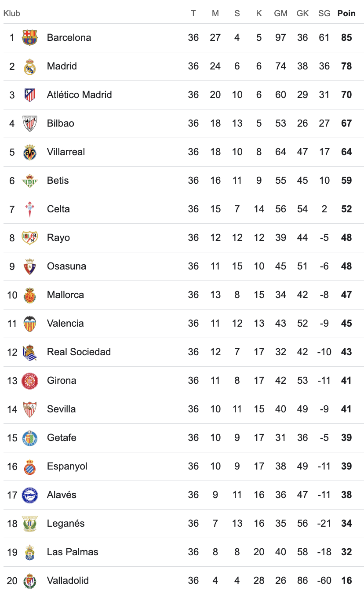Click the Osasuna crest icon

coord(30,266)
